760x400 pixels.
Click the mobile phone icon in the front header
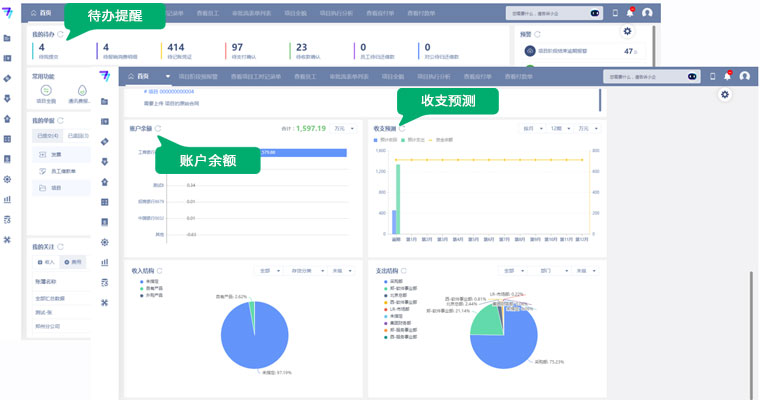pos(712,76)
